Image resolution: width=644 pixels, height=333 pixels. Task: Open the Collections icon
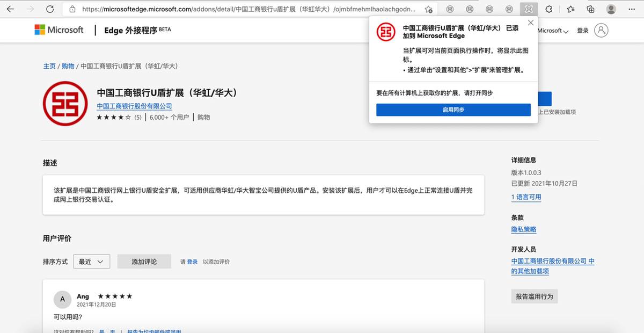590,9
